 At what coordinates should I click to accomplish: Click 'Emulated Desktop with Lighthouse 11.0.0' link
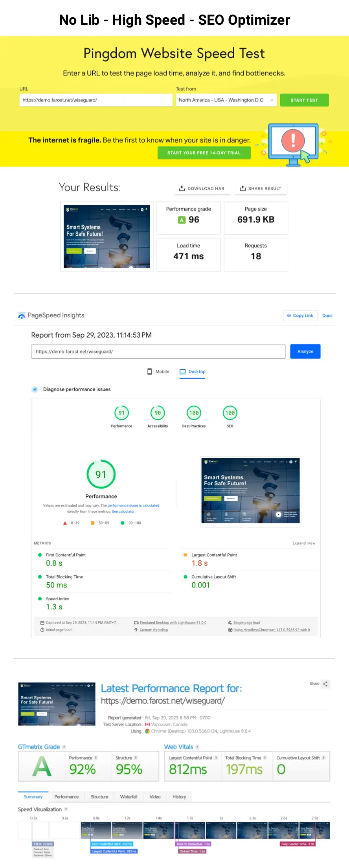tap(173, 623)
